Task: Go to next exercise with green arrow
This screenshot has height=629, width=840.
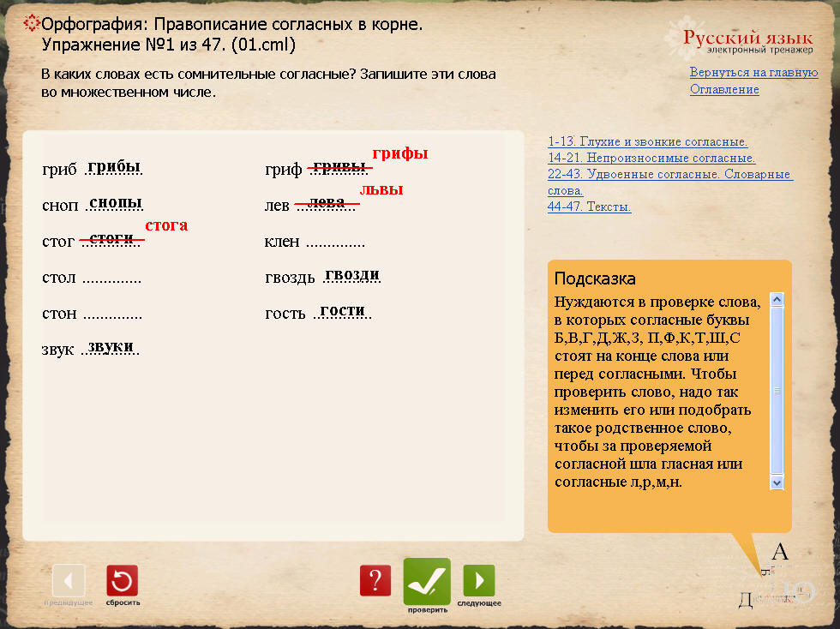Action: pos(478,581)
